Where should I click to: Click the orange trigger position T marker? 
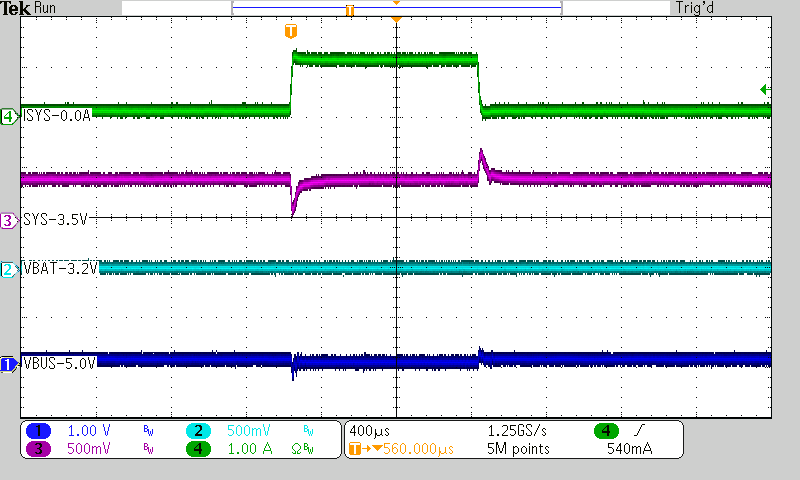[x=291, y=31]
